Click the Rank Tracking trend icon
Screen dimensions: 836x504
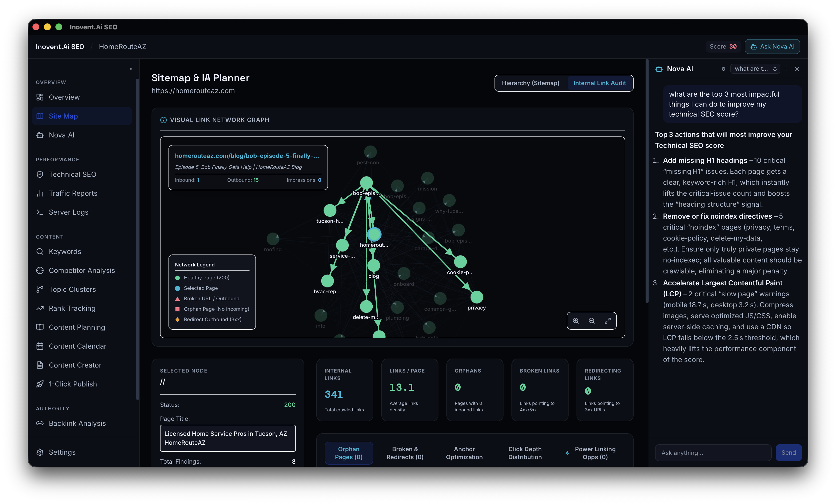point(40,309)
